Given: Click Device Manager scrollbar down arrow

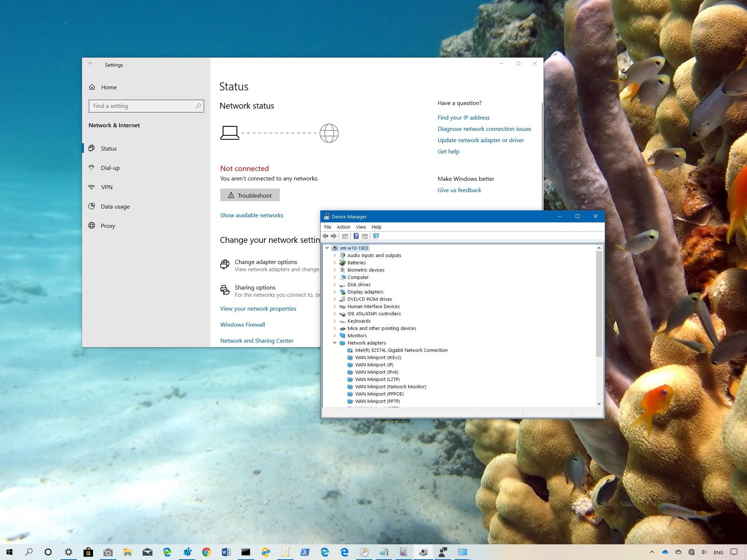Looking at the screenshot, I should 599,404.
